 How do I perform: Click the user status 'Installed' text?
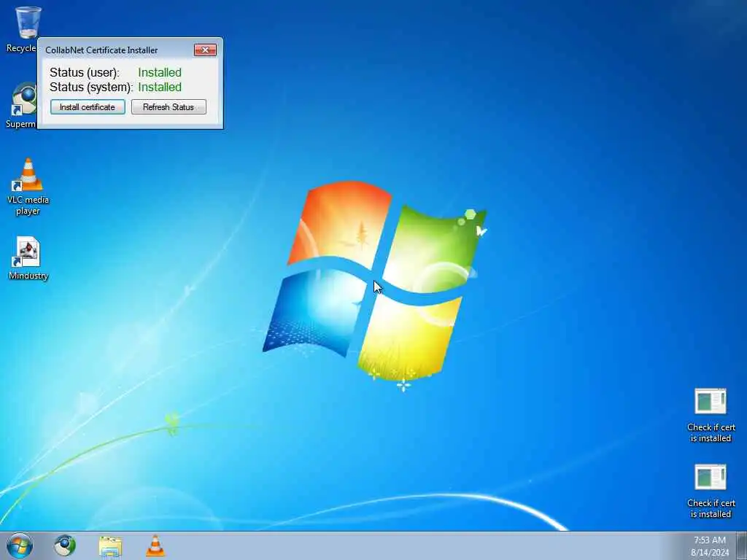pos(160,72)
